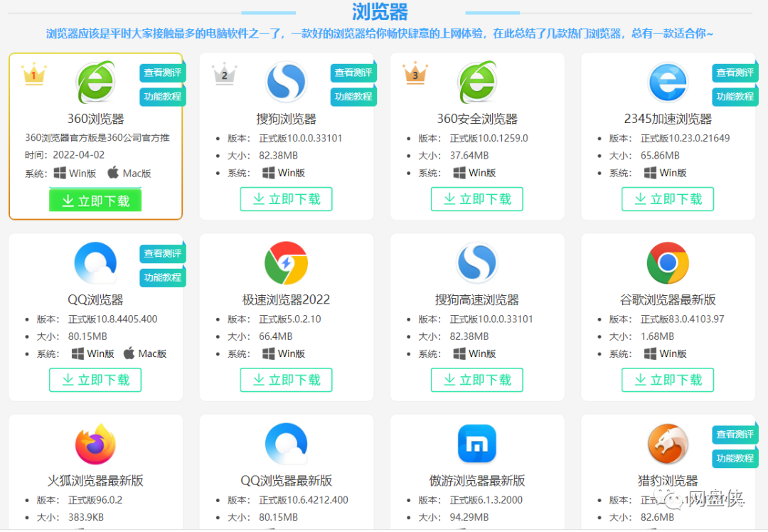This screenshot has width=768, height=532.
Task: Open 查看测评 for 2345加速浏览器
Action: pyautogui.click(x=735, y=72)
